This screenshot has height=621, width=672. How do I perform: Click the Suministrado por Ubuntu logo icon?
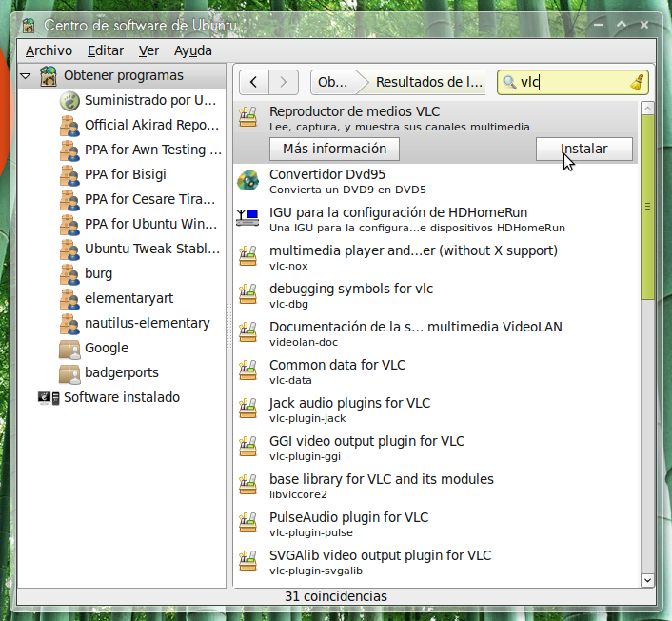pos(69,101)
